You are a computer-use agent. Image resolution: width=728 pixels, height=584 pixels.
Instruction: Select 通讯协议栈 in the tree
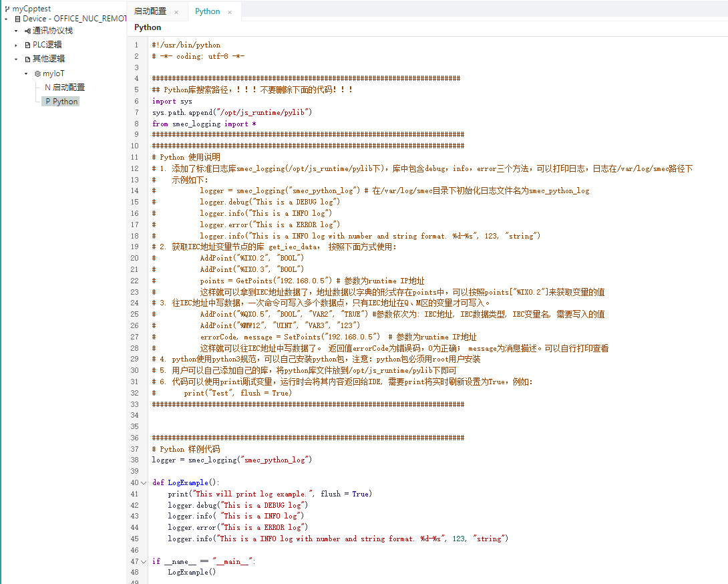[53, 31]
